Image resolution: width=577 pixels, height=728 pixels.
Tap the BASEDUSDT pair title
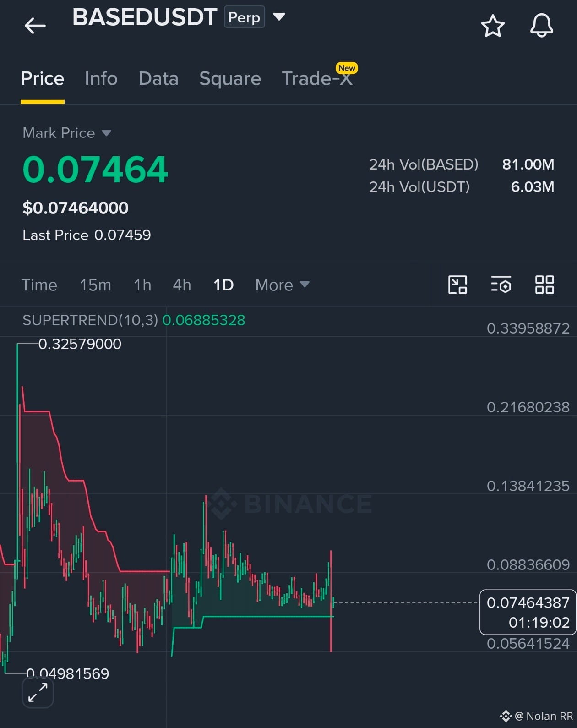pyautogui.click(x=145, y=17)
